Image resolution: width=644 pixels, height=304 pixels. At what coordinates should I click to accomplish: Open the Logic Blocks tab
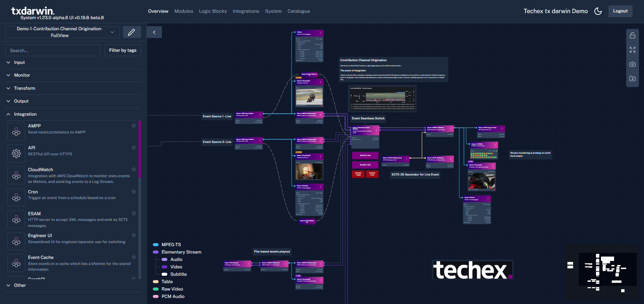[x=213, y=11]
